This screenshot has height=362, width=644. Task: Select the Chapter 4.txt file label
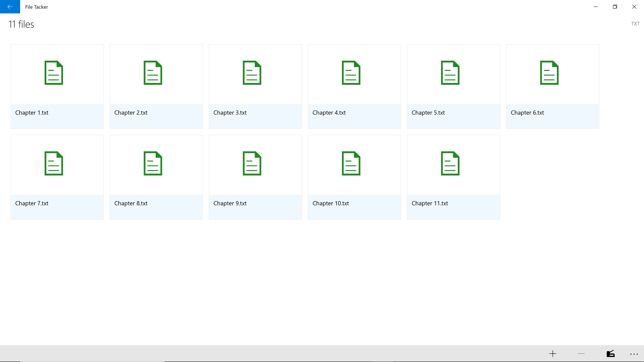pos(329,113)
